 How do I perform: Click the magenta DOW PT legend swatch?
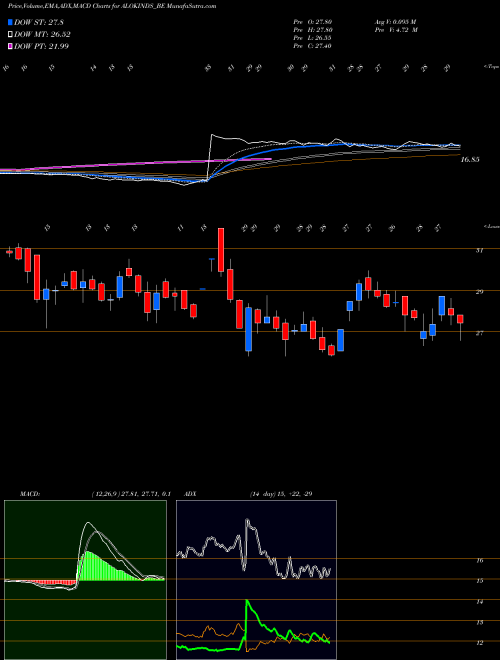pyautogui.click(x=11, y=46)
